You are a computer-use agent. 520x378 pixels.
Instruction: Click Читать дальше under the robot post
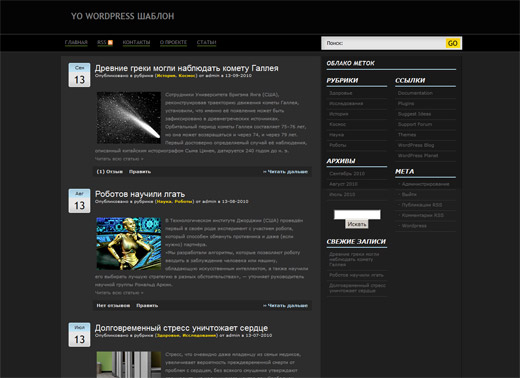[x=286, y=306]
